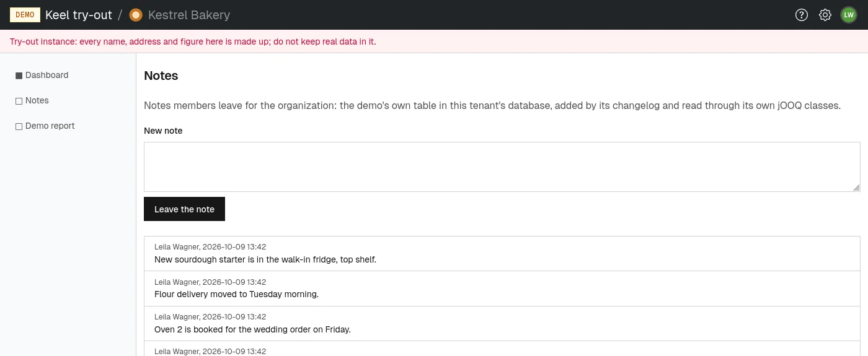Click the notes description paragraph
This screenshot has height=356, width=868.
point(492,105)
